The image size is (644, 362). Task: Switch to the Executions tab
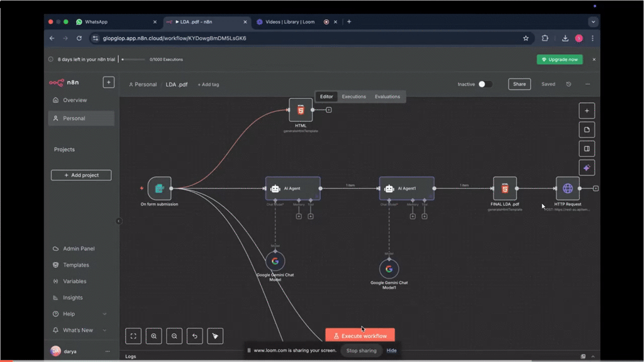point(353,96)
